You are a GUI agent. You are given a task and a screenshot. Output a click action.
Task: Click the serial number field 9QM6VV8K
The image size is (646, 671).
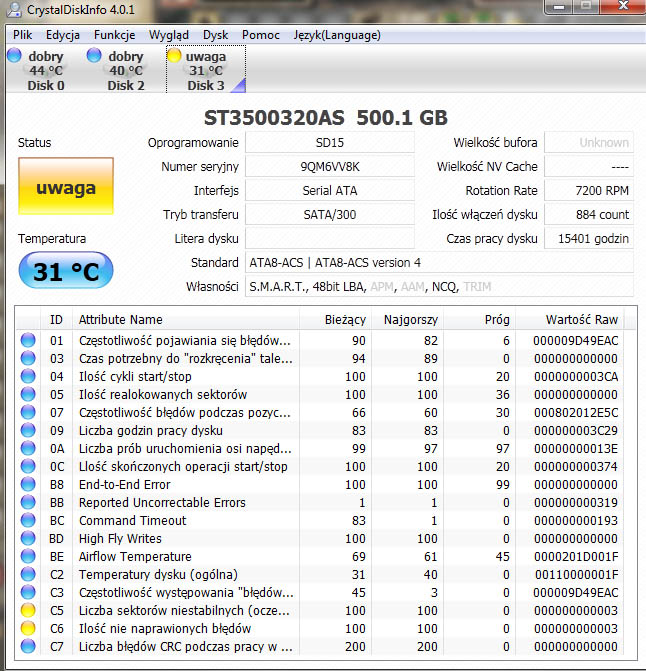click(x=329, y=166)
